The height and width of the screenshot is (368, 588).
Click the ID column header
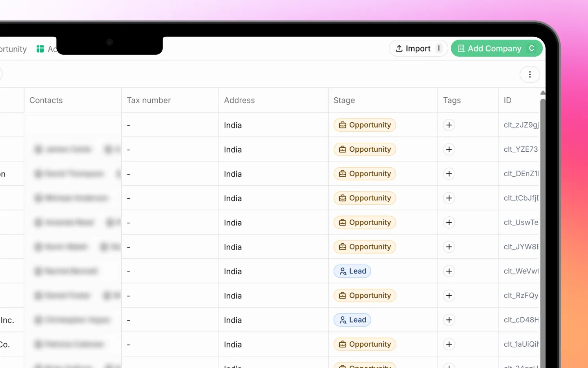(519, 100)
